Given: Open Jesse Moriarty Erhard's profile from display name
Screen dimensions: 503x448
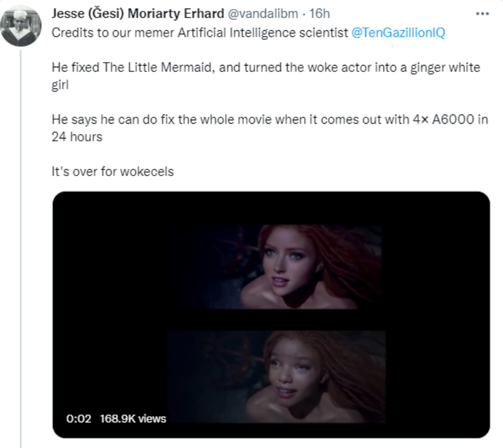Looking at the screenshot, I should tap(138, 14).
